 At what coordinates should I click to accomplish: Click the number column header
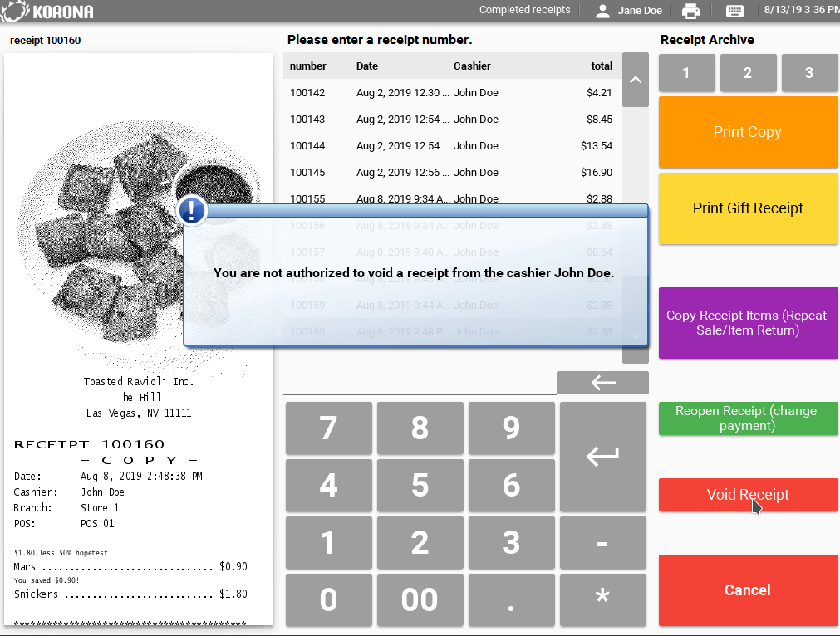tap(307, 66)
